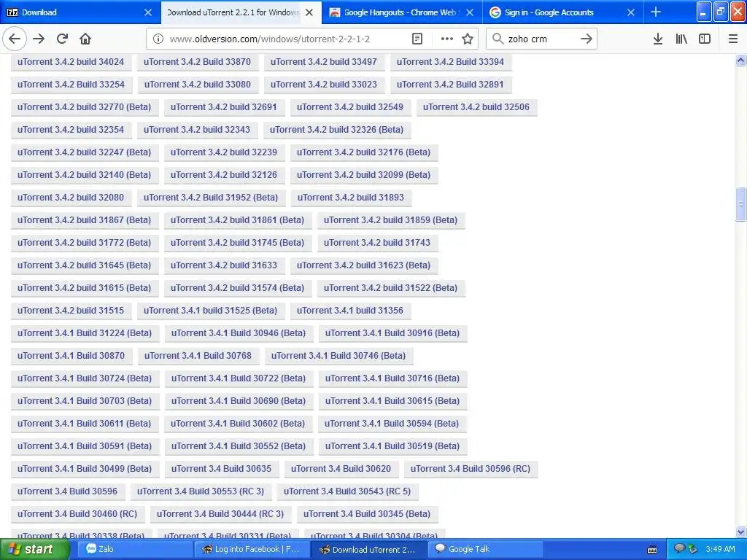Open uTorrent 3.4.1 Build 31224 (Beta) link
This screenshot has width=747, height=560.
coord(85,333)
